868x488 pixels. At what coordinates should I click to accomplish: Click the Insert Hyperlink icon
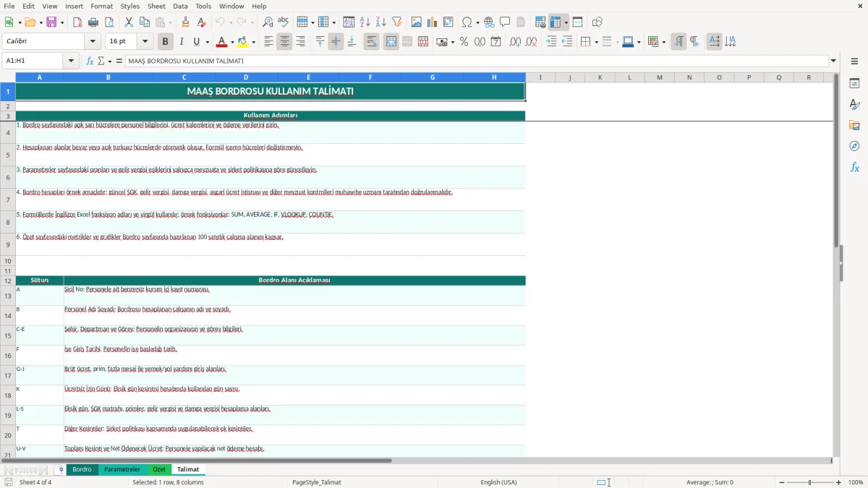(489, 22)
